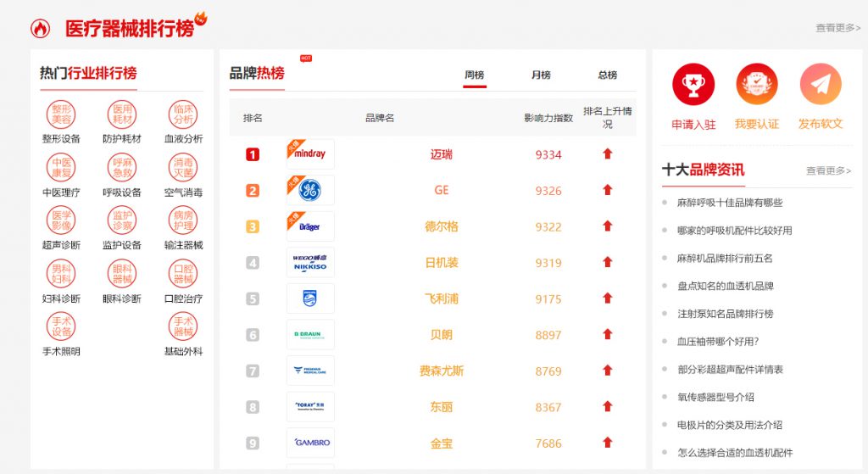Go to 输注器械 category icon
The image size is (868, 474).
tap(183, 220)
